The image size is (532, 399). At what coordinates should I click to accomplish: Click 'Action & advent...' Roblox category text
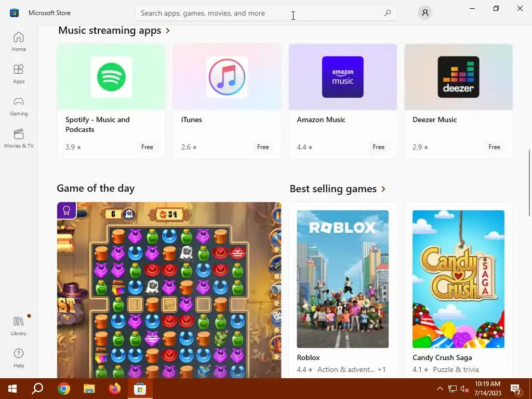(345, 369)
